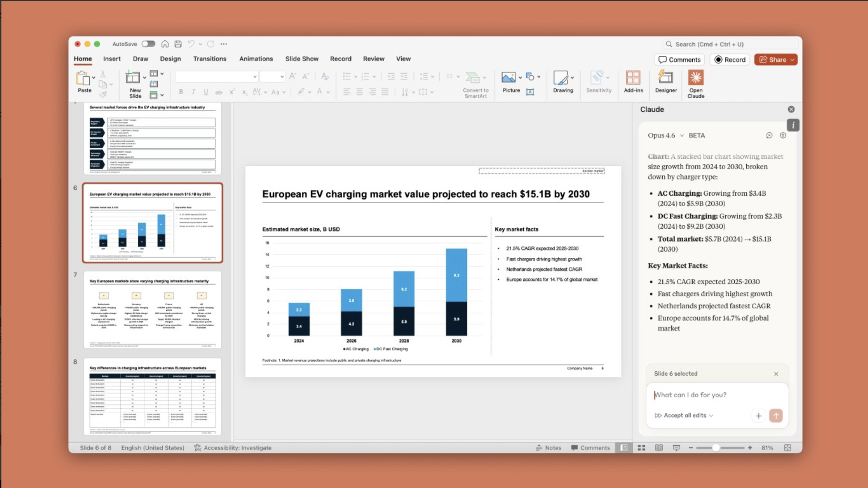
Task: Adjust the zoom slider
Action: (x=716, y=448)
